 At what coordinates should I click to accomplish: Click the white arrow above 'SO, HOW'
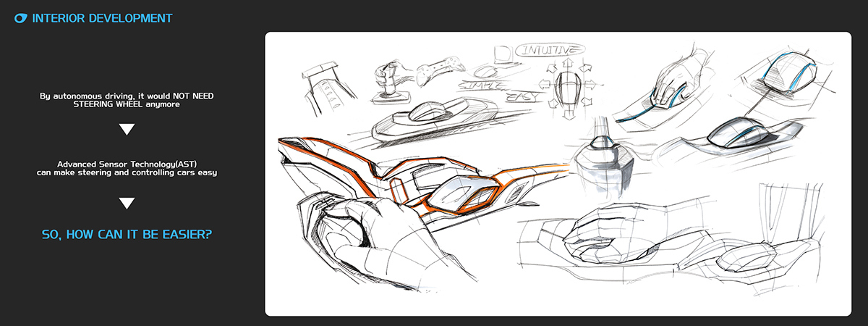tap(127, 204)
